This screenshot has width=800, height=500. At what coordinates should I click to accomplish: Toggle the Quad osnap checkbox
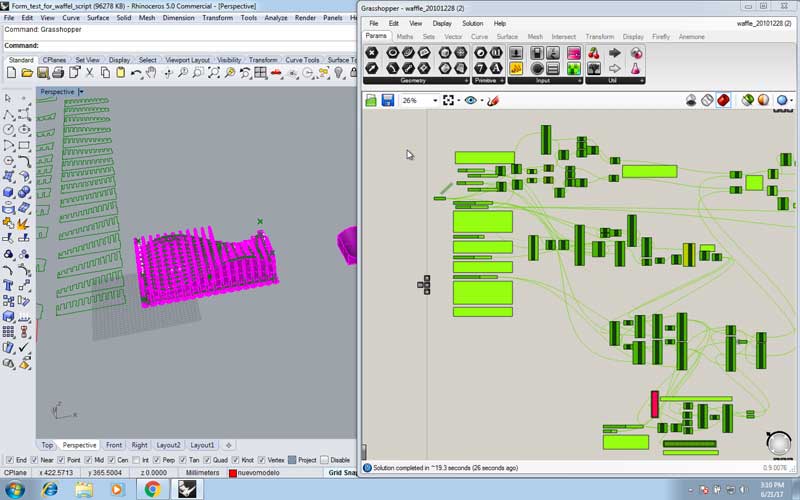pyautogui.click(x=207, y=460)
